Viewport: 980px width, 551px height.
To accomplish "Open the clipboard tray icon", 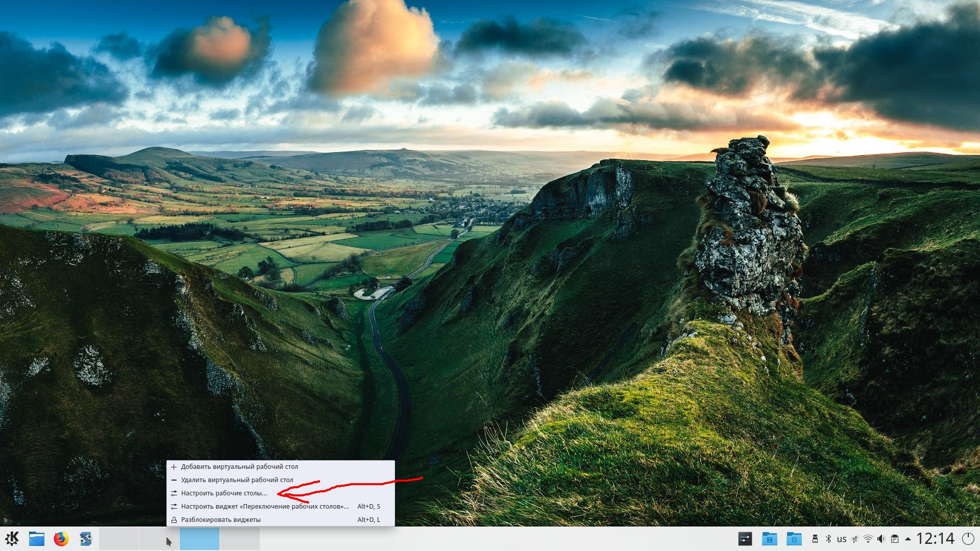I will coord(895,539).
